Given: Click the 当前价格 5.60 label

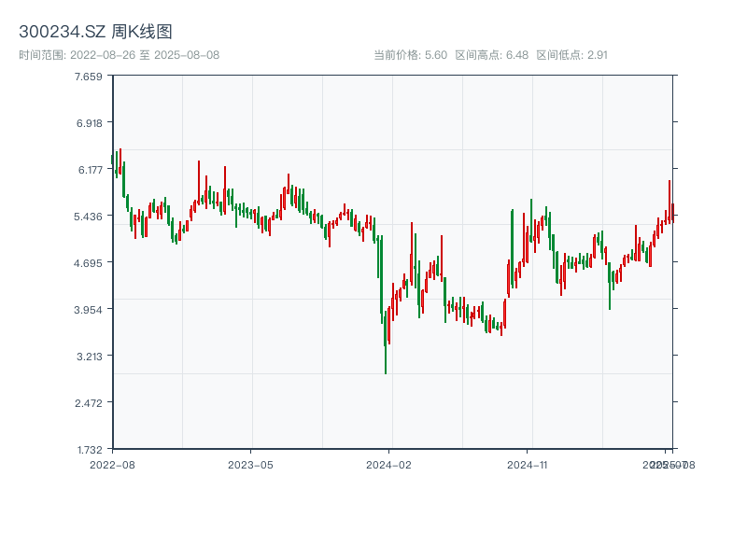Looking at the screenshot, I should tap(410, 55).
